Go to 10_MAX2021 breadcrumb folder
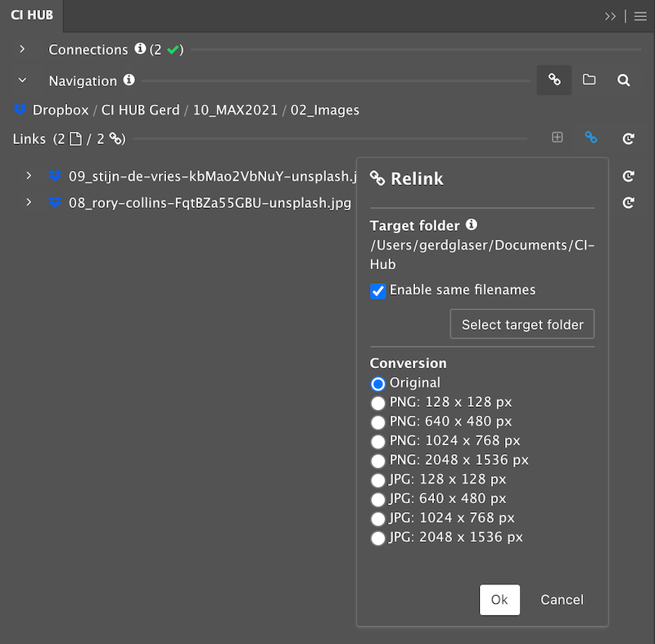The image size is (655, 644). coord(235,110)
